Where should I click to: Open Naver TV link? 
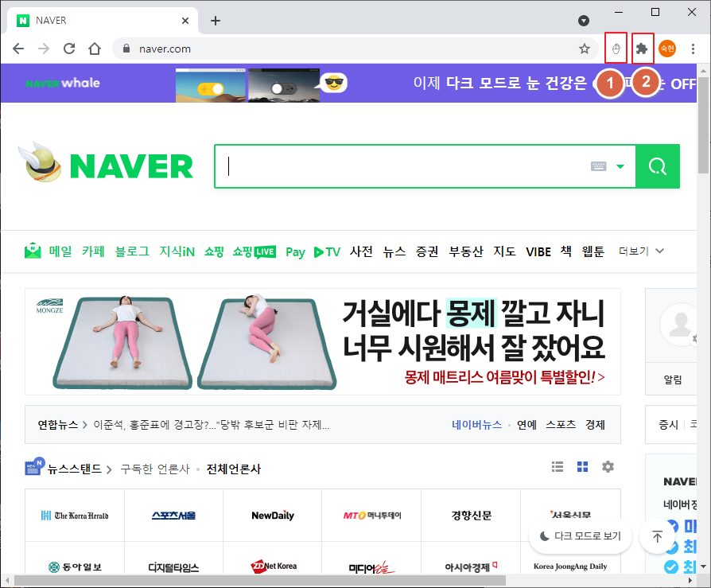point(327,251)
